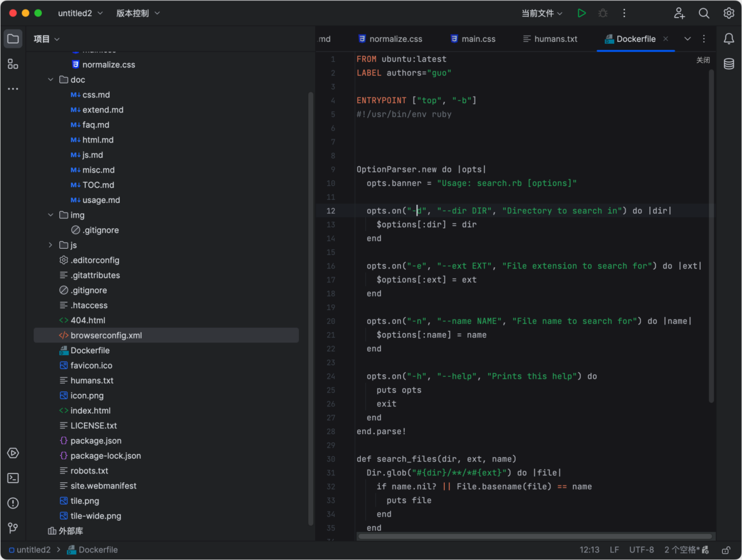Click the indent settings icon in status bar

(706, 550)
